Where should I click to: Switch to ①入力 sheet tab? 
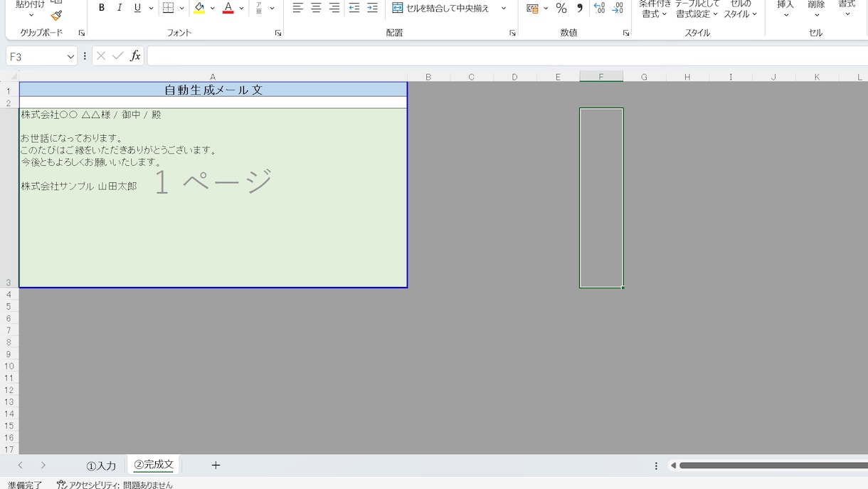coord(101,466)
